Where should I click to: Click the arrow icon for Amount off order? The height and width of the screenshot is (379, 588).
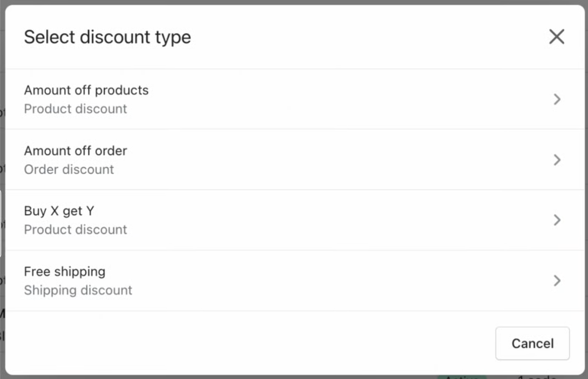click(557, 160)
